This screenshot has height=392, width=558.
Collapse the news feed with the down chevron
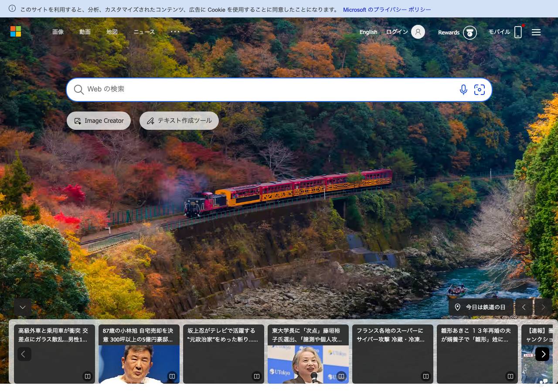[23, 307]
